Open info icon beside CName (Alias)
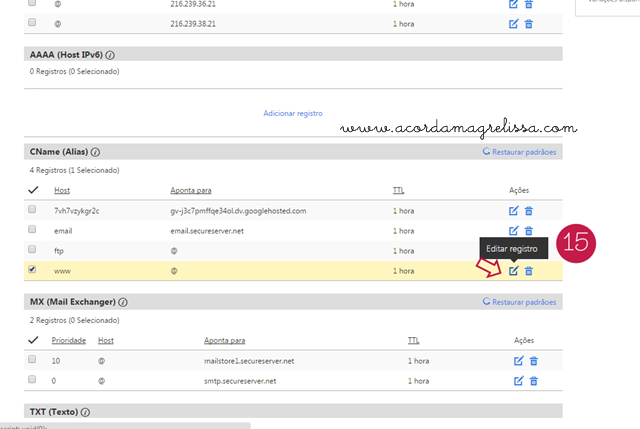Image resolution: width=640 pixels, height=429 pixels. tap(95, 152)
